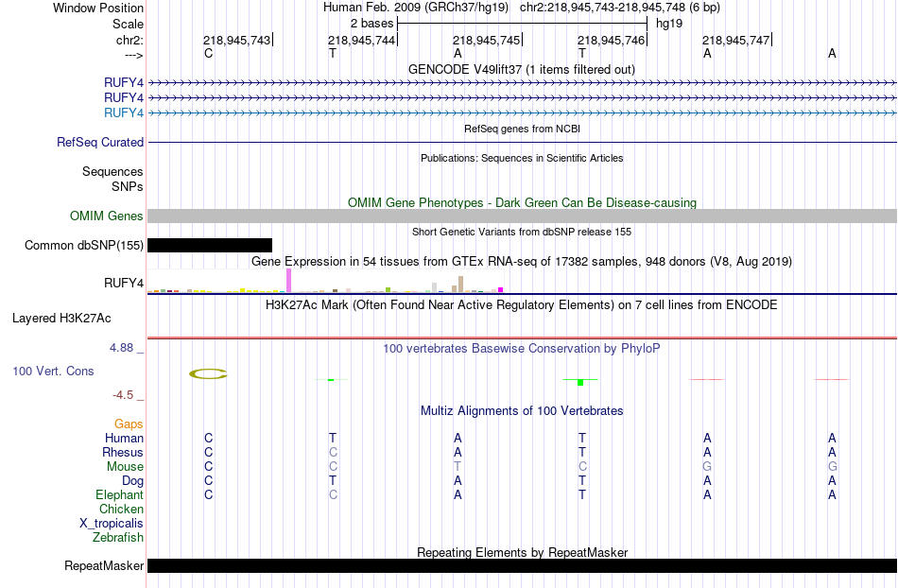Open the RepeatMasker track label

[x=104, y=565]
